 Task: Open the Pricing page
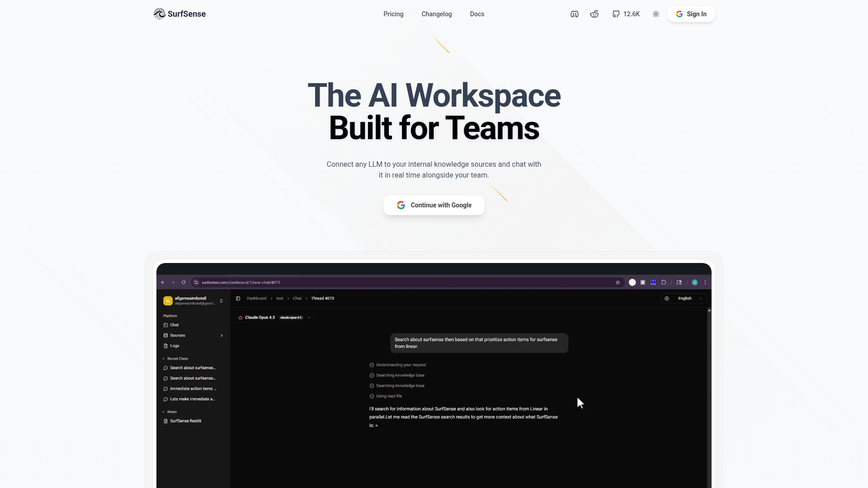pyautogui.click(x=393, y=14)
